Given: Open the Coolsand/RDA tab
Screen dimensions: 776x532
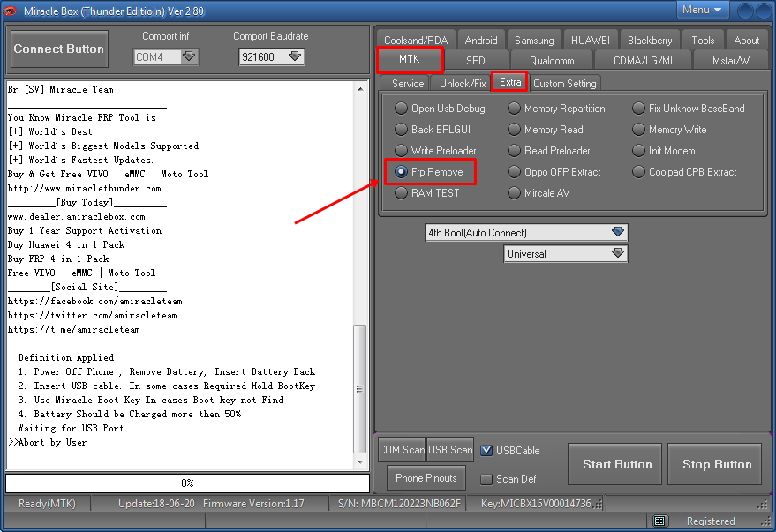Looking at the screenshot, I should (x=416, y=40).
